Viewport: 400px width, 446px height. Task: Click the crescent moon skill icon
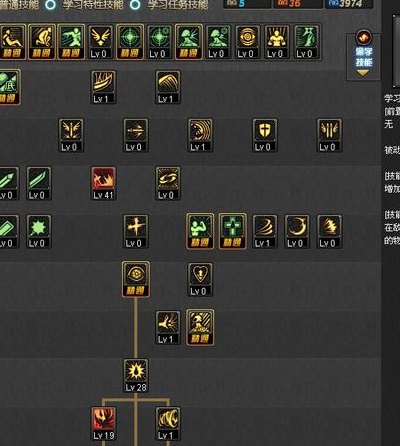[297, 232]
